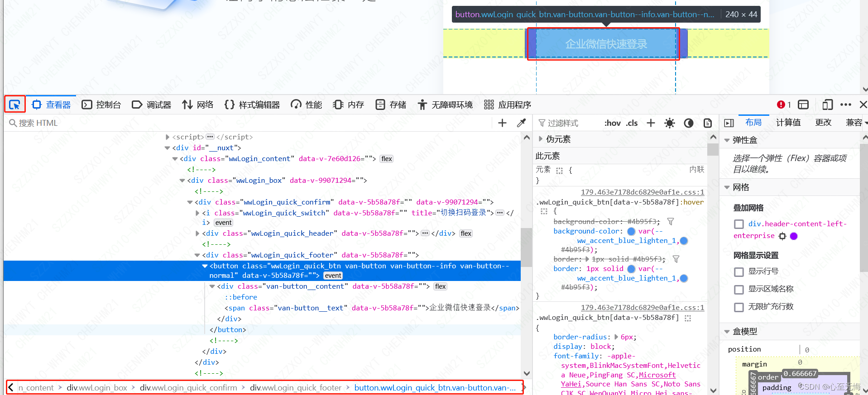This screenshot has width=868, height=395.
Task: Open the 样式编辑器 style editor tab
Action: 252,105
